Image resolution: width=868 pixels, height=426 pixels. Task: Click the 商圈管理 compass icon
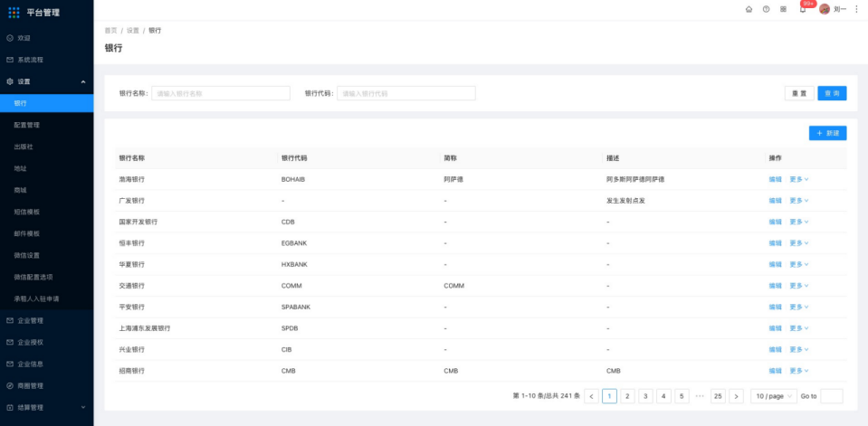coord(9,385)
